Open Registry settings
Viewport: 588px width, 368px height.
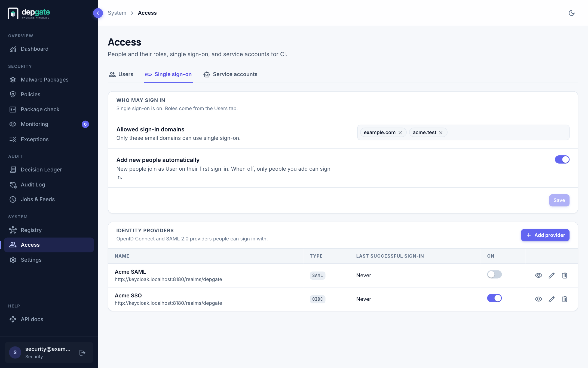pyautogui.click(x=49, y=230)
